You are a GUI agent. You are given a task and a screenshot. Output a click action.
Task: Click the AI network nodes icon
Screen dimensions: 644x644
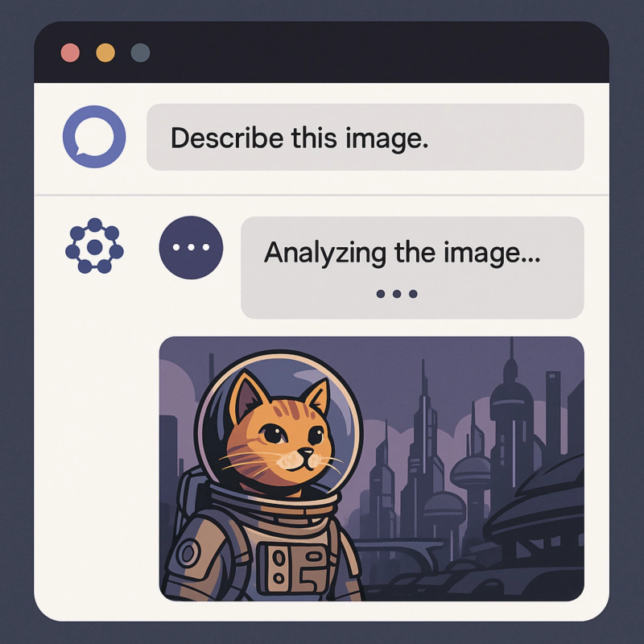click(94, 246)
